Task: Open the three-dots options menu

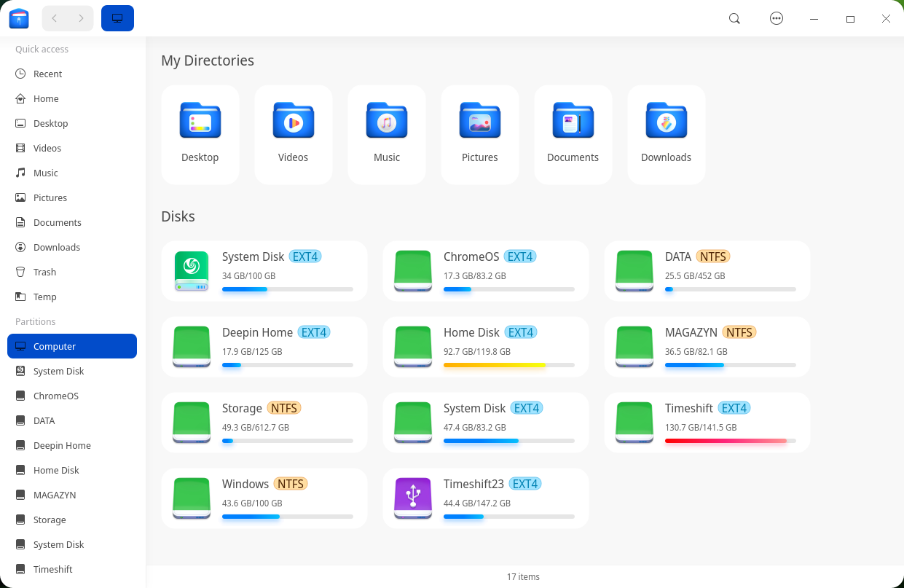Action: coord(777,19)
